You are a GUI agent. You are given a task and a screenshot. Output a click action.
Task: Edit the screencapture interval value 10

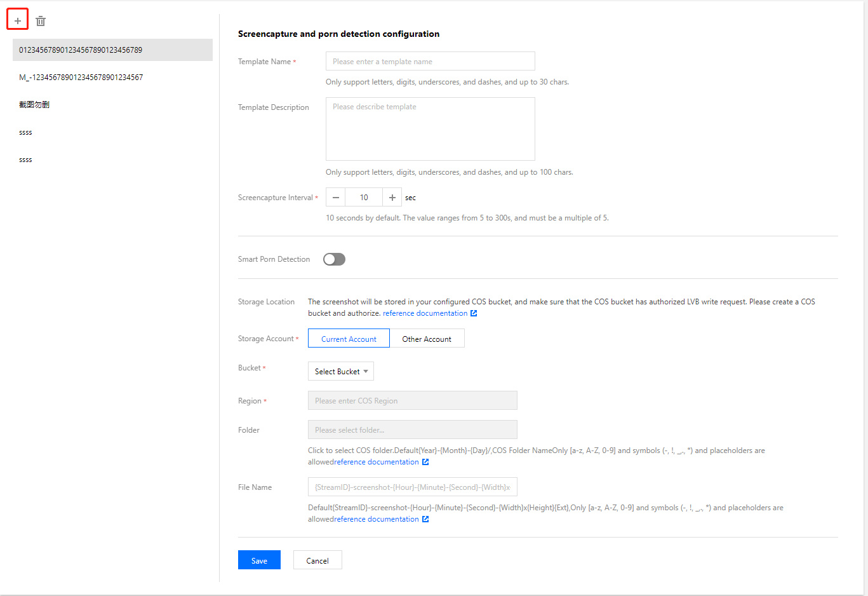364,197
